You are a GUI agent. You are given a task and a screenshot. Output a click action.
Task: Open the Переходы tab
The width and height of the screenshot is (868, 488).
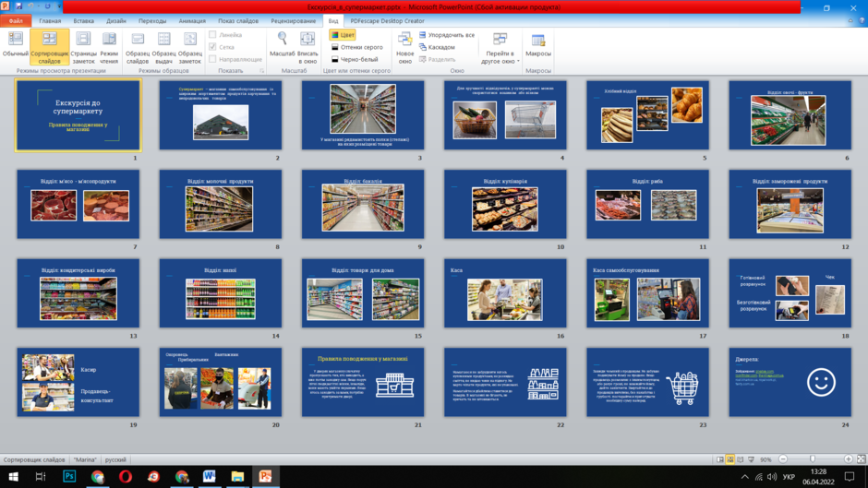[x=152, y=21]
